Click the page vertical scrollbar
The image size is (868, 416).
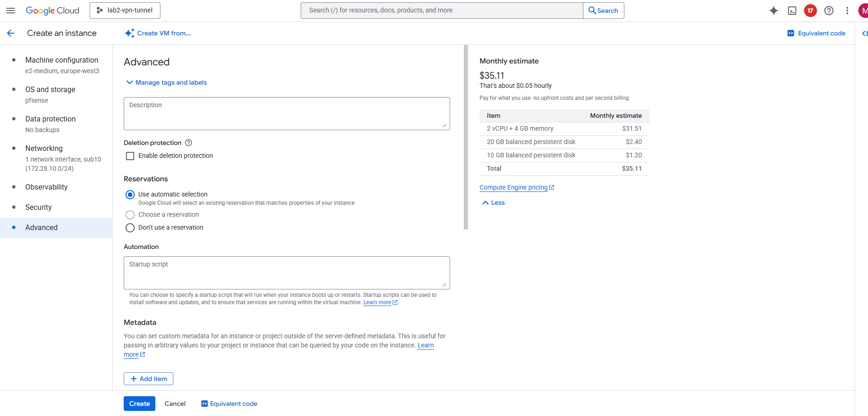coord(466,137)
